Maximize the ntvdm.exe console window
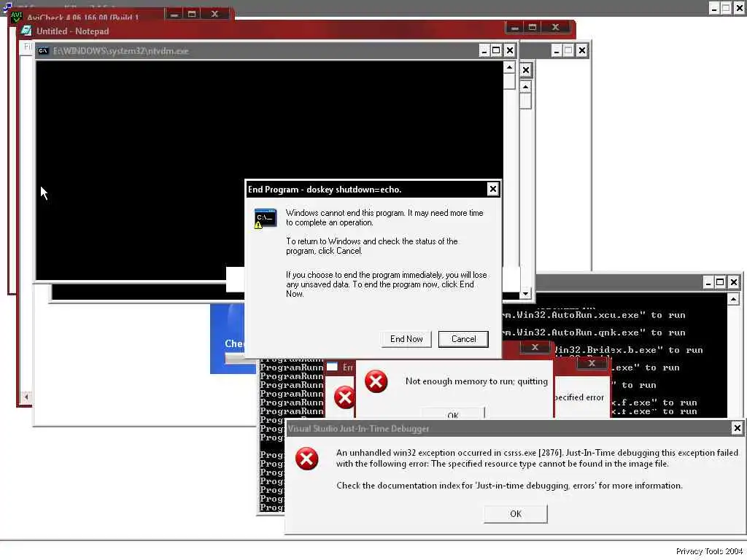Screen dimensions: 747x560 click(x=496, y=50)
